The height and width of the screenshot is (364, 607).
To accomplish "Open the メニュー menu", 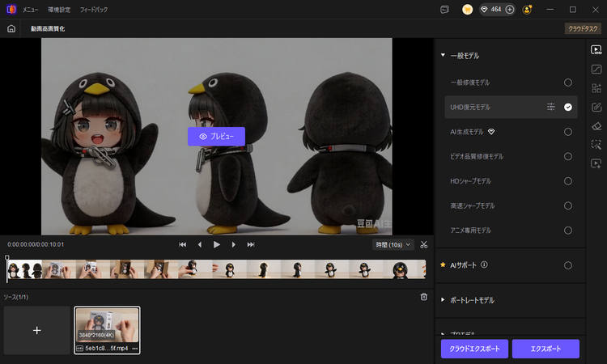I will 30,10.
